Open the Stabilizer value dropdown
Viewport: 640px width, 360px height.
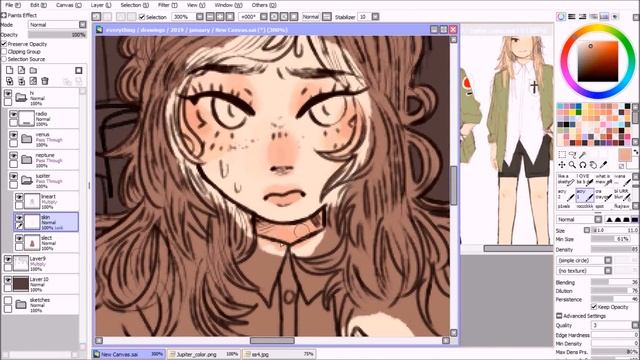[375, 17]
